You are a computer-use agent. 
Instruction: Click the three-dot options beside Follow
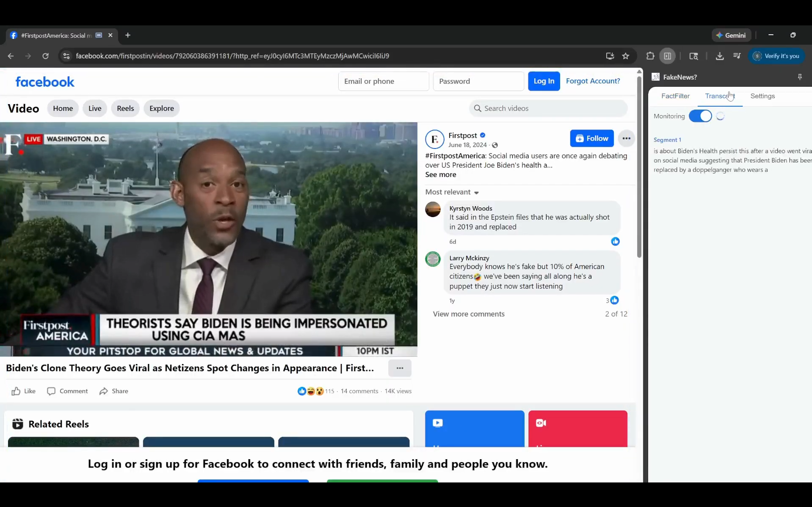(x=627, y=138)
